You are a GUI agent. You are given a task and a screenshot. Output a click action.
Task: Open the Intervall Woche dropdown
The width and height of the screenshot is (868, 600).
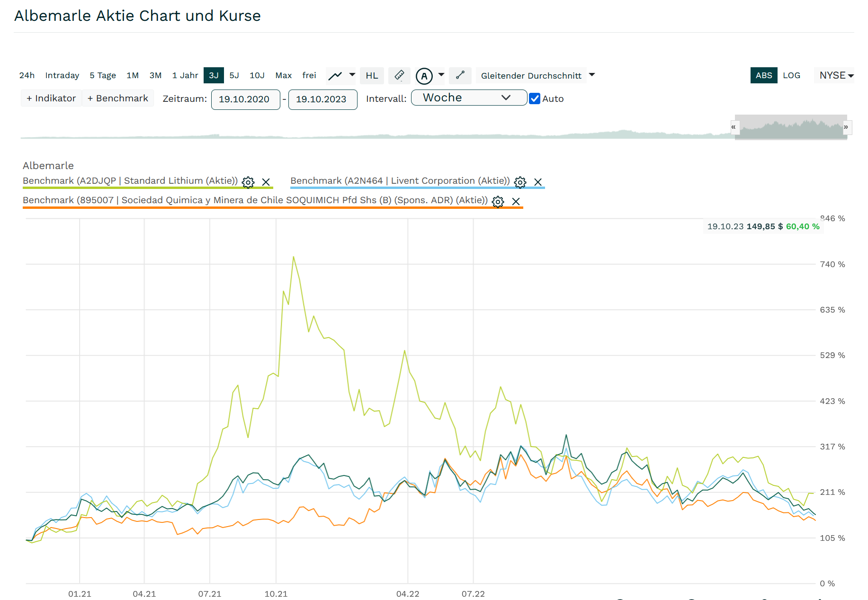(469, 98)
